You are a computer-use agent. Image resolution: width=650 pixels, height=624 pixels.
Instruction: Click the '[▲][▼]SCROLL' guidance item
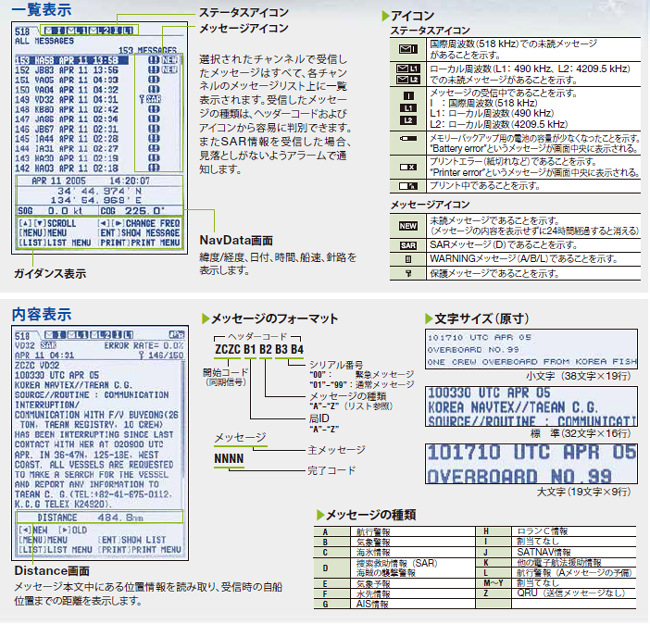point(47,223)
